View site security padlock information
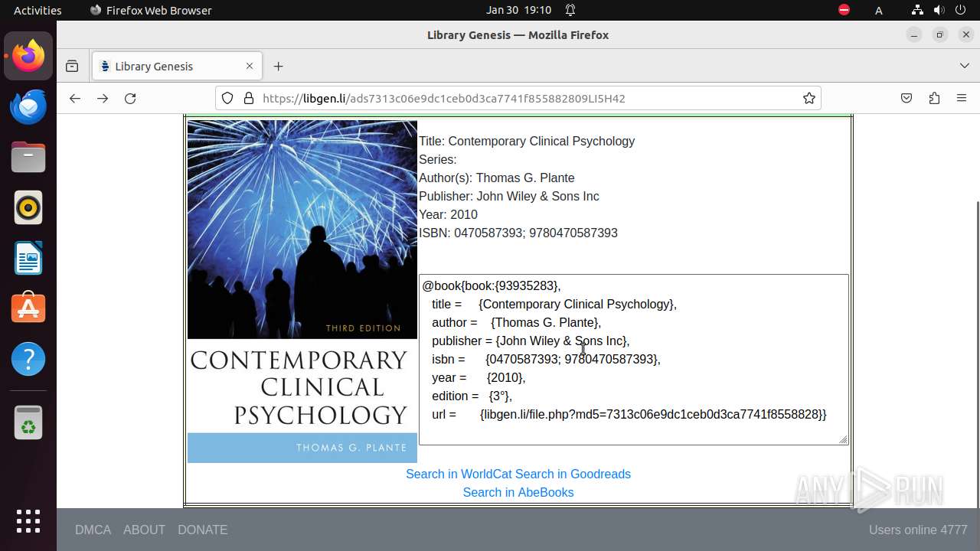Viewport: 980px width, 551px height. pyautogui.click(x=248, y=98)
